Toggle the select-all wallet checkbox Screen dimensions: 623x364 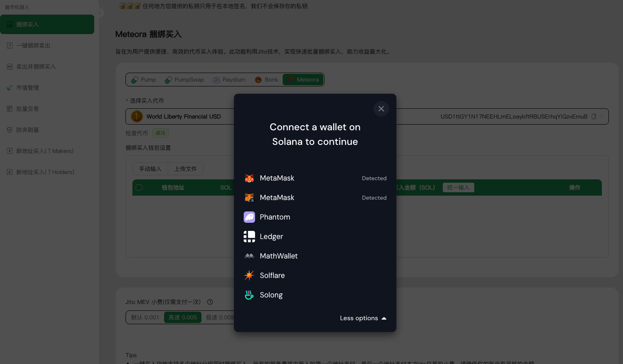click(139, 187)
